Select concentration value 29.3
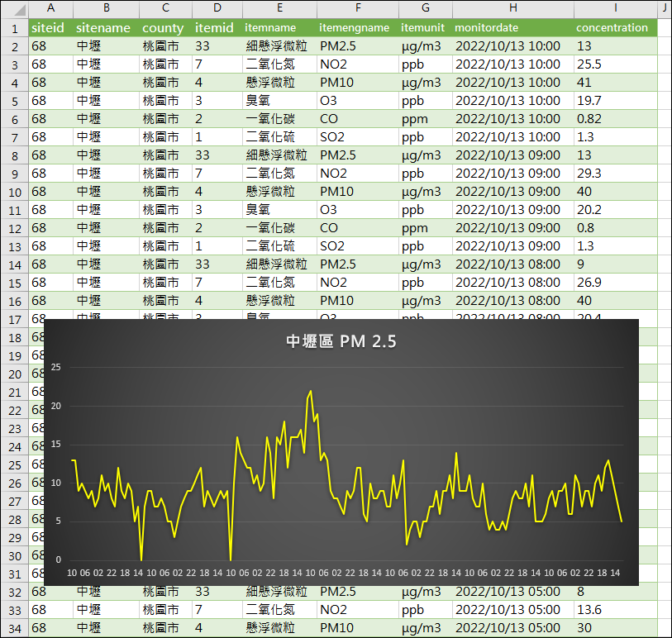 pos(616,174)
